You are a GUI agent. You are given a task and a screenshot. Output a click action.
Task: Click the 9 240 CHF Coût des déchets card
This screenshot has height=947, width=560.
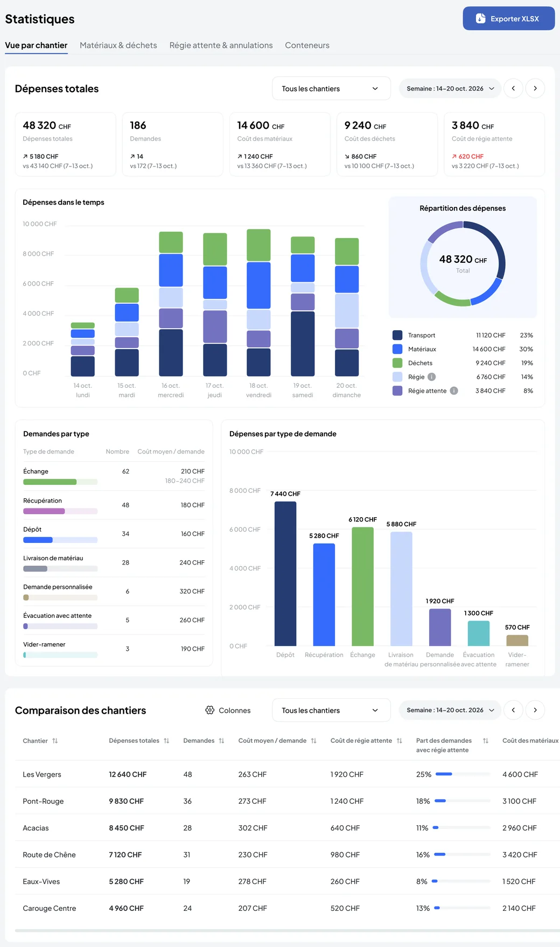coord(387,144)
